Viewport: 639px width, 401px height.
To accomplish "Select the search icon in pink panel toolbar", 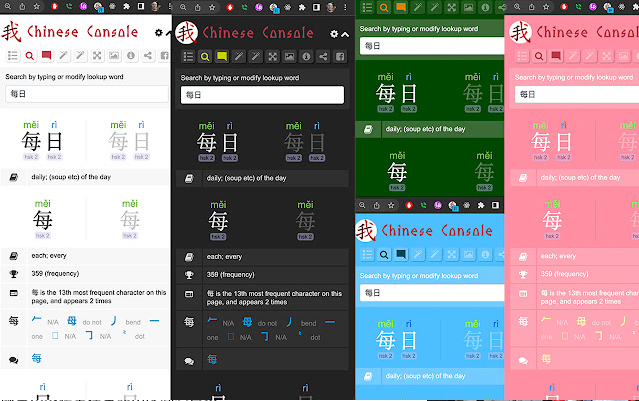I will pyautogui.click(x=539, y=56).
